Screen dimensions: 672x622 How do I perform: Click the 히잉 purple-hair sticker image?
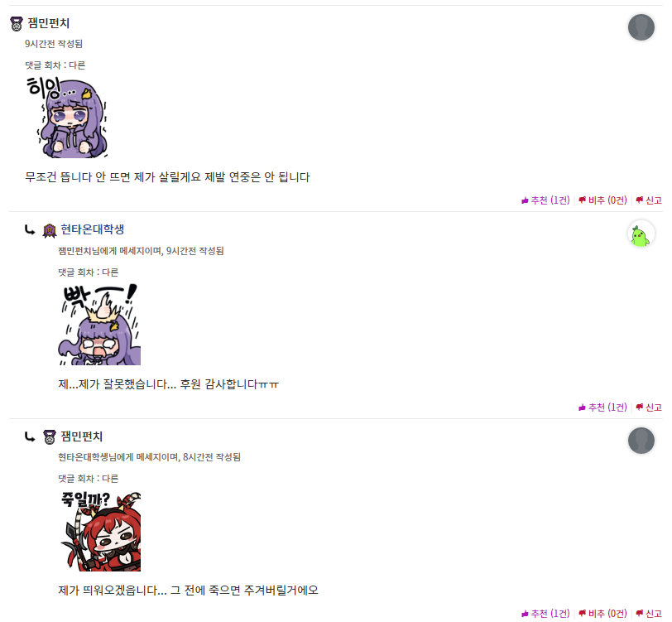coord(66,117)
